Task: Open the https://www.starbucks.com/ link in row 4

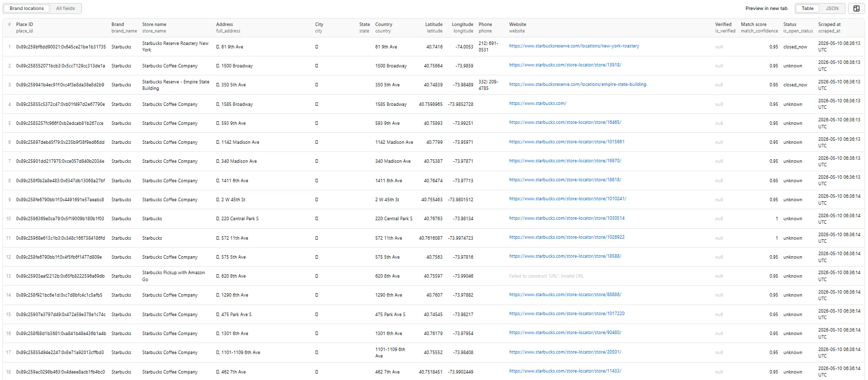Action: 537,103
